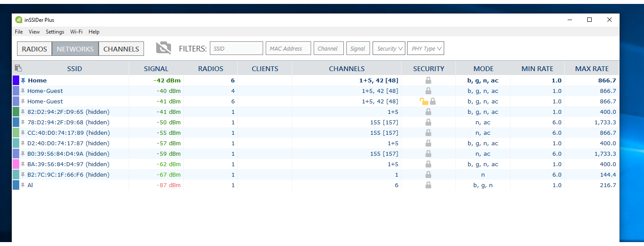Sort by the RADIOS column header
This screenshot has height=246, width=644.
coord(211,68)
